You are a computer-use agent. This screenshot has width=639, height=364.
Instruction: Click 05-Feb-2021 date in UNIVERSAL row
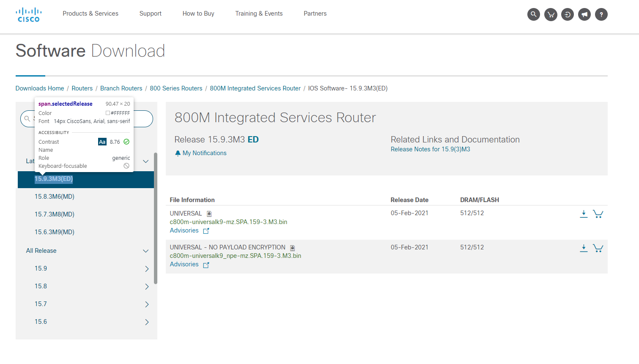(409, 213)
